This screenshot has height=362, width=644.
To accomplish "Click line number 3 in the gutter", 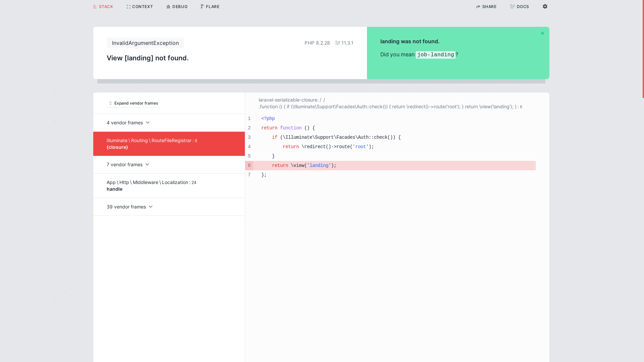I will 249,137.
